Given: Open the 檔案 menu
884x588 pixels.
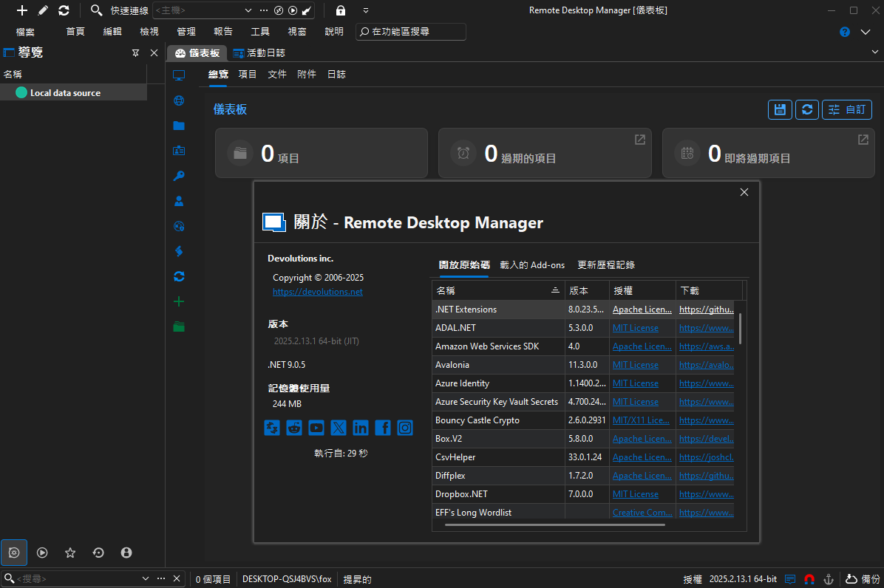Looking at the screenshot, I should 25,32.
